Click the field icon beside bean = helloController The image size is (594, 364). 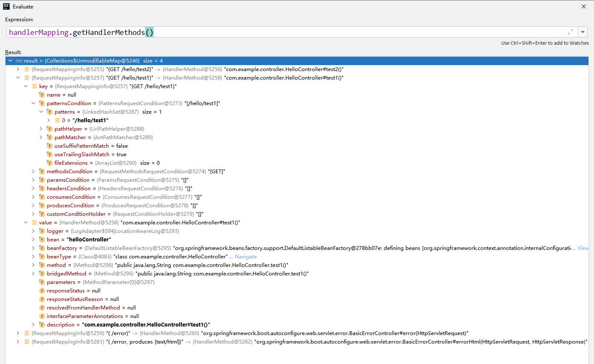coord(42,240)
